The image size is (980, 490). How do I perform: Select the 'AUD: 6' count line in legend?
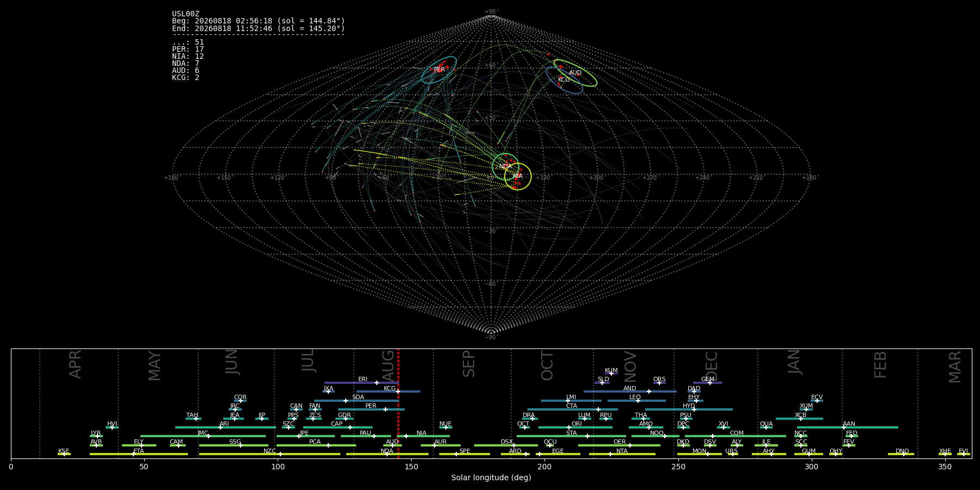(186, 71)
